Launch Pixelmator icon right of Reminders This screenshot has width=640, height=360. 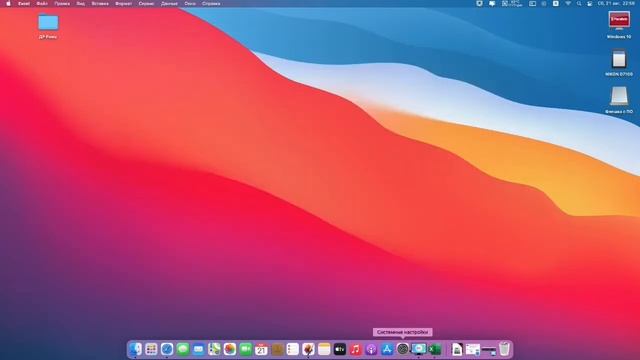click(309, 349)
